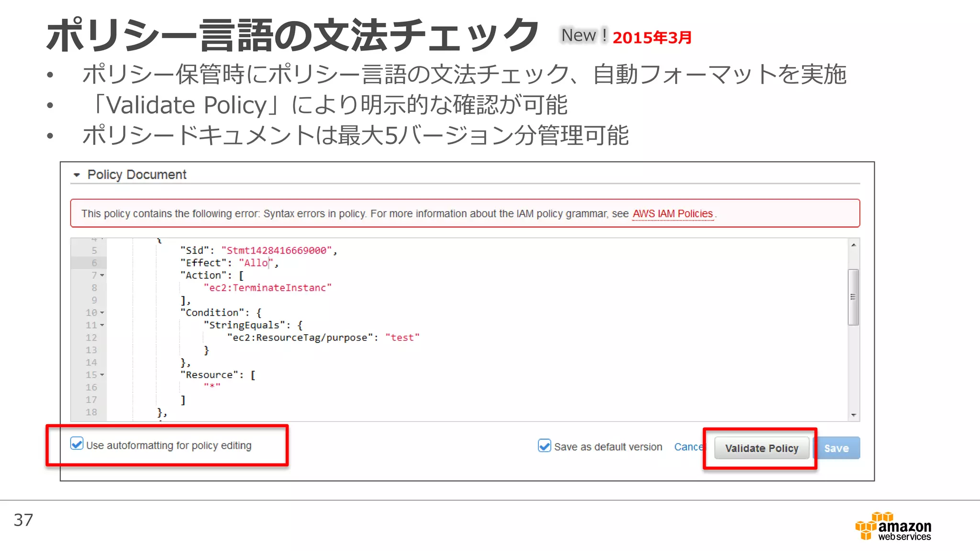This screenshot has width=980, height=551.
Task: Click the "Stmt1428416669000" Sid value
Action: pos(277,251)
